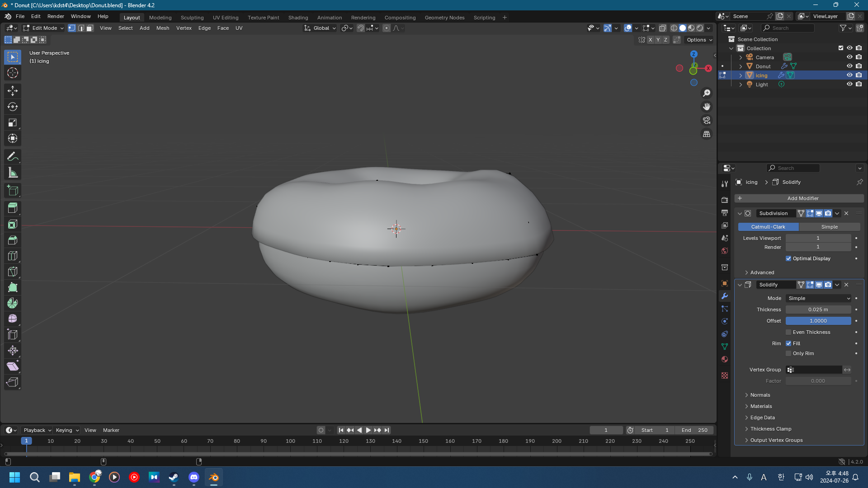This screenshot has height=488, width=868.
Task: Open Material properties tab
Action: pyautogui.click(x=725, y=359)
